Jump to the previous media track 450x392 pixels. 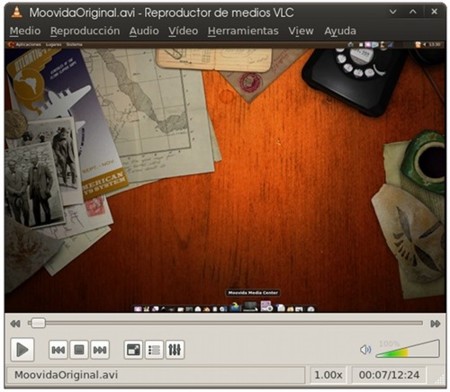coord(58,350)
